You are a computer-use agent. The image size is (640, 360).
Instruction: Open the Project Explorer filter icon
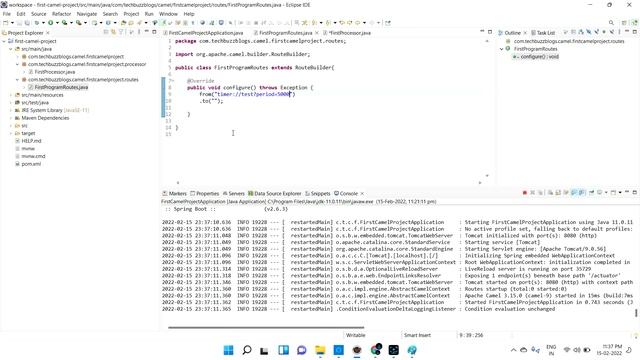pyautogui.click(x=121, y=32)
